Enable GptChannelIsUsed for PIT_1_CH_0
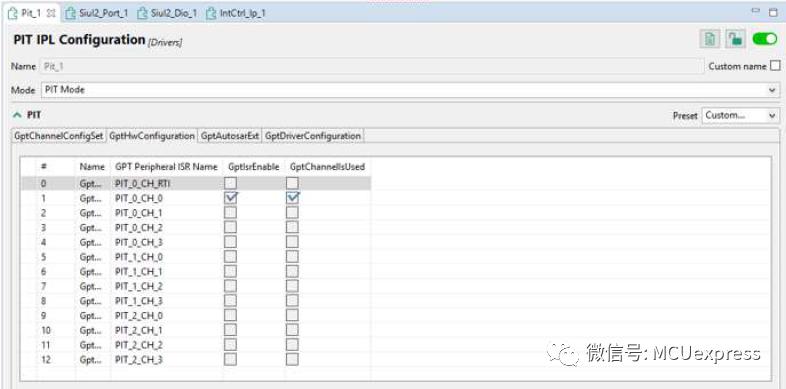Screen dimensions: 786x389 point(292,257)
